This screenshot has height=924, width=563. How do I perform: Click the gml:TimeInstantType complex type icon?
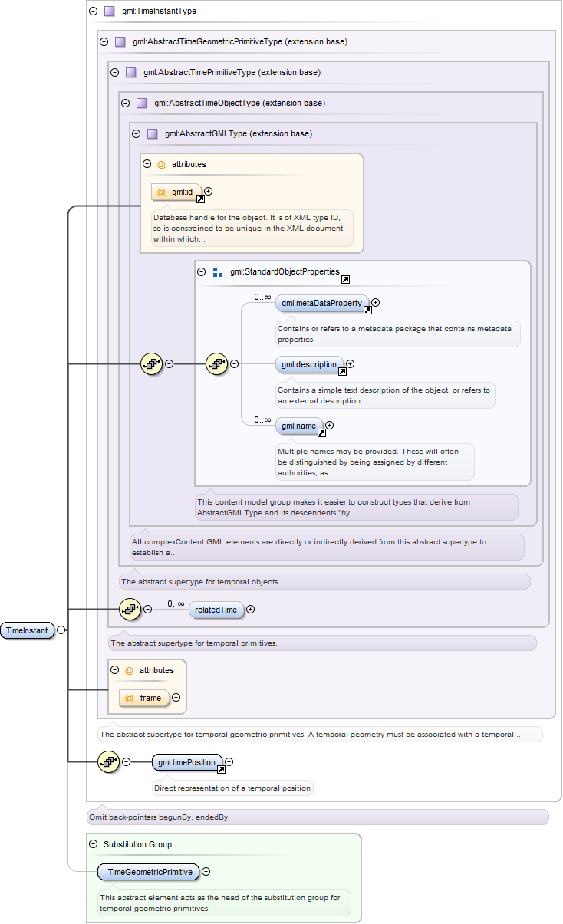[109, 11]
